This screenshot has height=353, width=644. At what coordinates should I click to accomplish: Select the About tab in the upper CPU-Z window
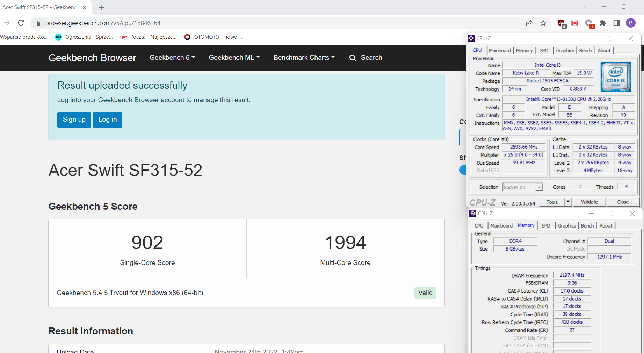(x=604, y=51)
